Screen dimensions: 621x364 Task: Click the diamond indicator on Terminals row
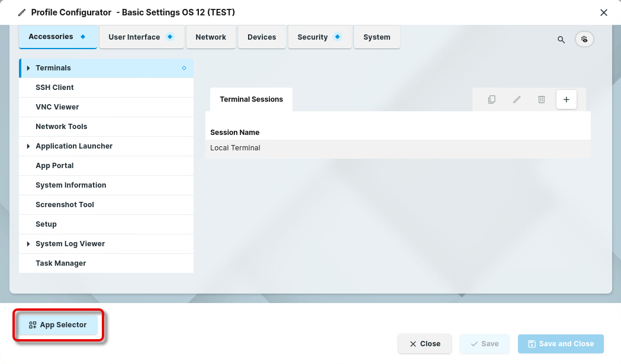coord(184,68)
